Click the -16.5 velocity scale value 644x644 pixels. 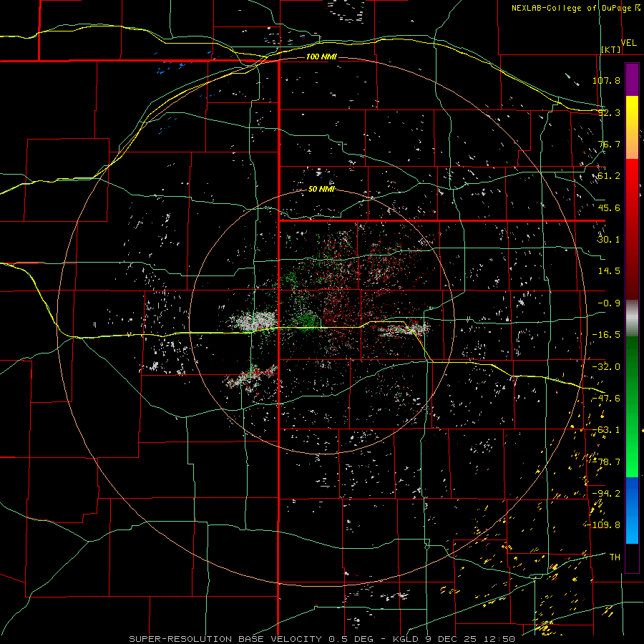(606, 335)
